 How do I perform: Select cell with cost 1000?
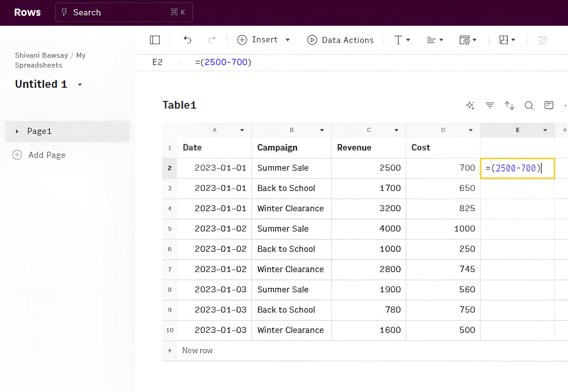click(443, 229)
